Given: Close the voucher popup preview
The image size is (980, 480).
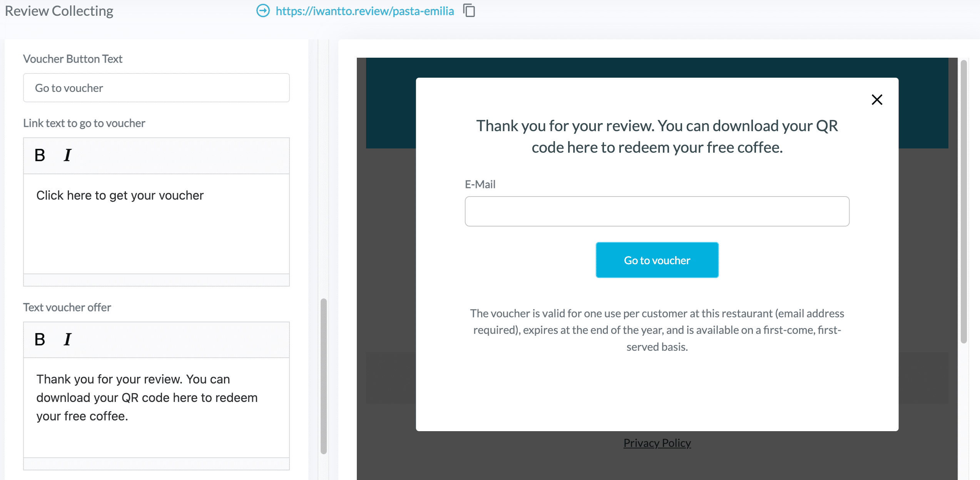Looking at the screenshot, I should pyautogui.click(x=877, y=100).
